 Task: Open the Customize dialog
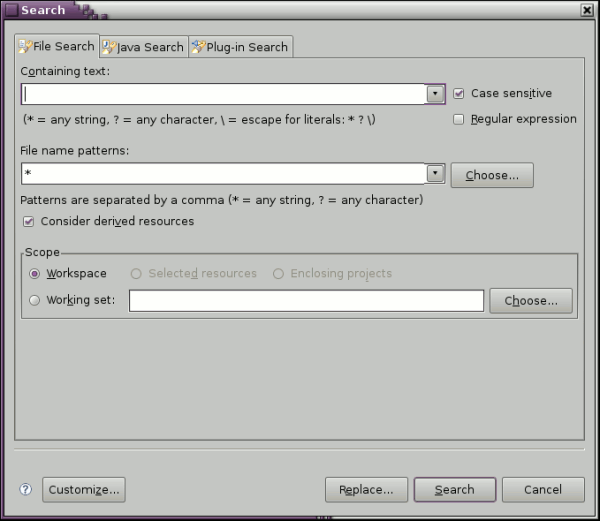coord(84,490)
